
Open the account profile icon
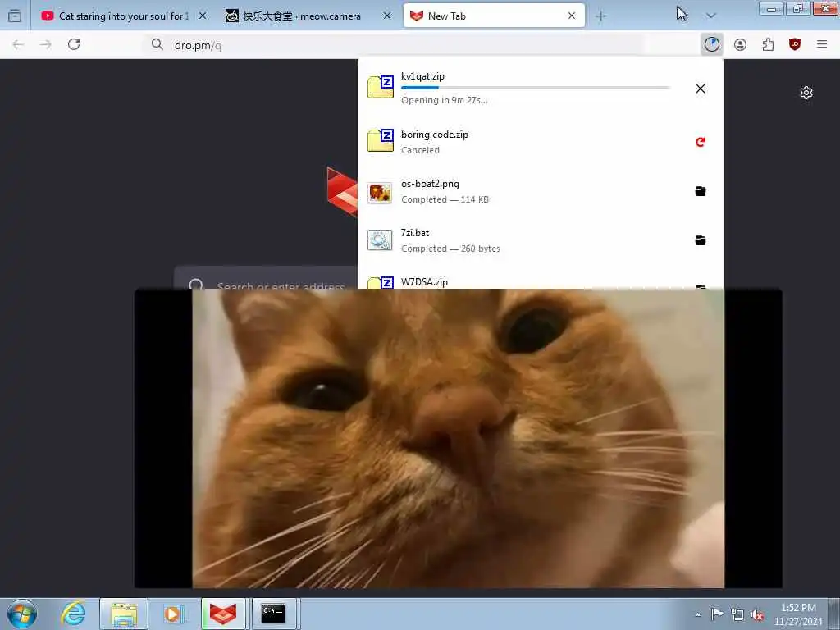(x=740, y=44)
